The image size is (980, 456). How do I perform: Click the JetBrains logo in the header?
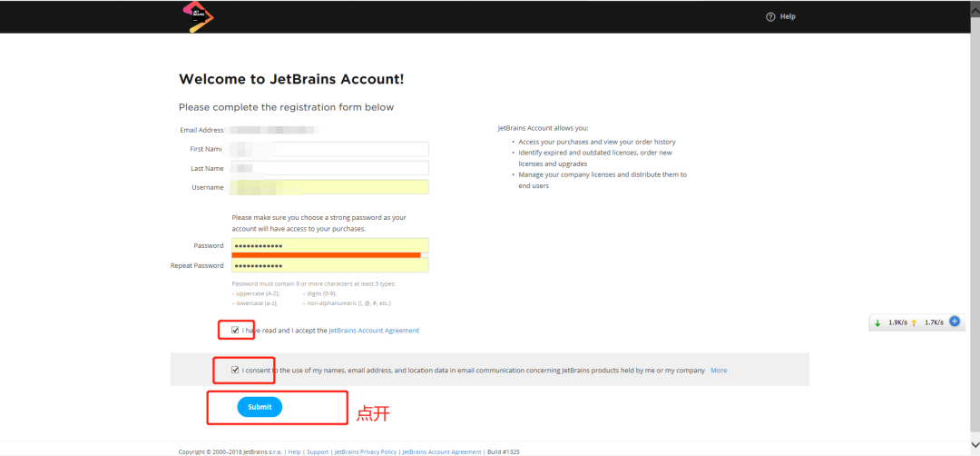pos(198,17)
